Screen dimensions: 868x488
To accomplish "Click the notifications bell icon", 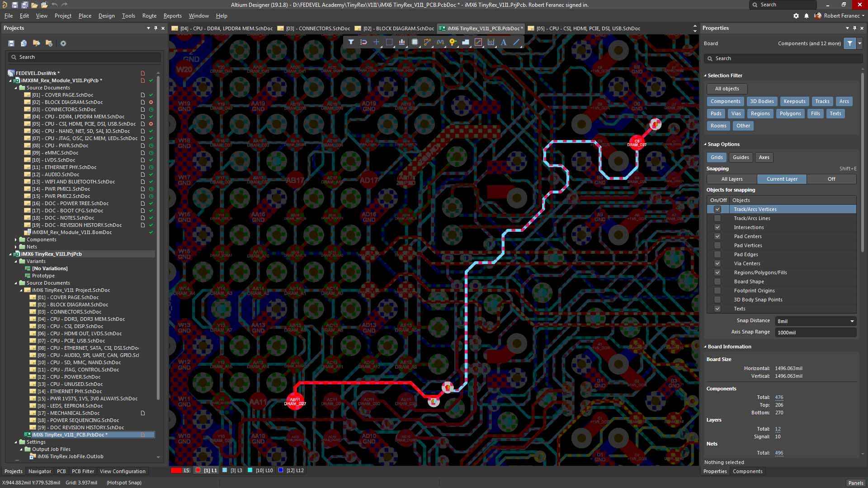I will pyautogui.click(x=807, y=16).
